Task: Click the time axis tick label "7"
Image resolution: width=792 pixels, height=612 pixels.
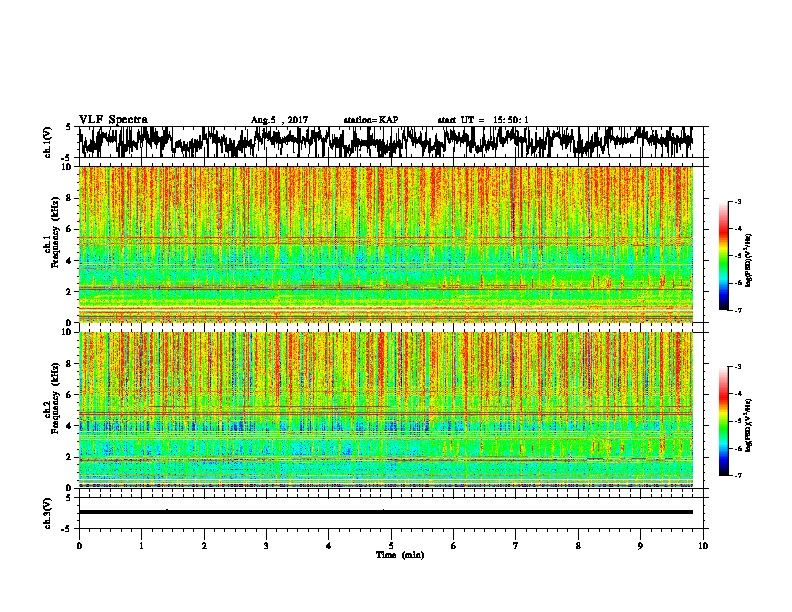Action: (516, 546)
